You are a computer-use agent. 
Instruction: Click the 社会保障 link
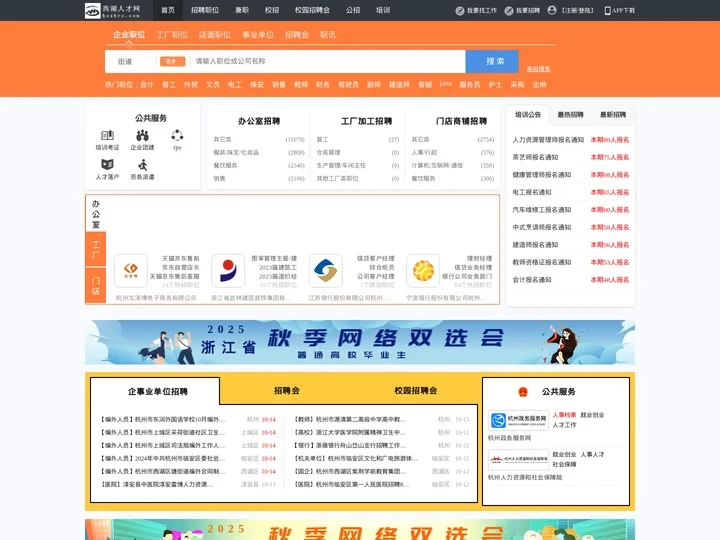[564, 464]
